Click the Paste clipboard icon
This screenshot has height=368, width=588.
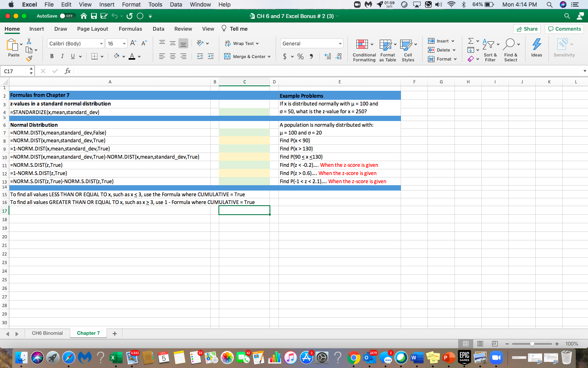[13, 45]
